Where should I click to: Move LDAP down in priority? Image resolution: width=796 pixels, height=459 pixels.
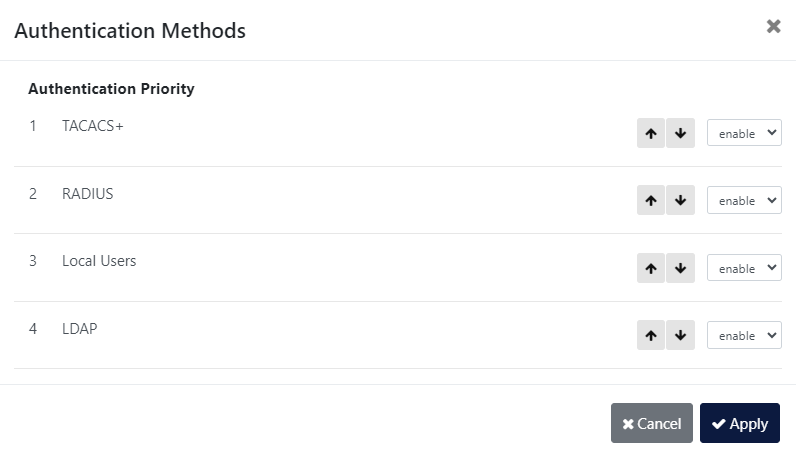(x=680, y=335)
